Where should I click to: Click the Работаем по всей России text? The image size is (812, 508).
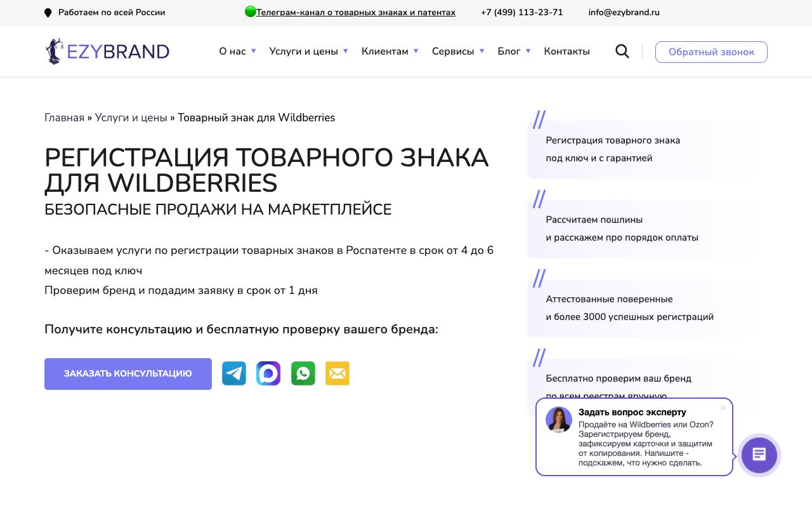(x=112, y=13)
